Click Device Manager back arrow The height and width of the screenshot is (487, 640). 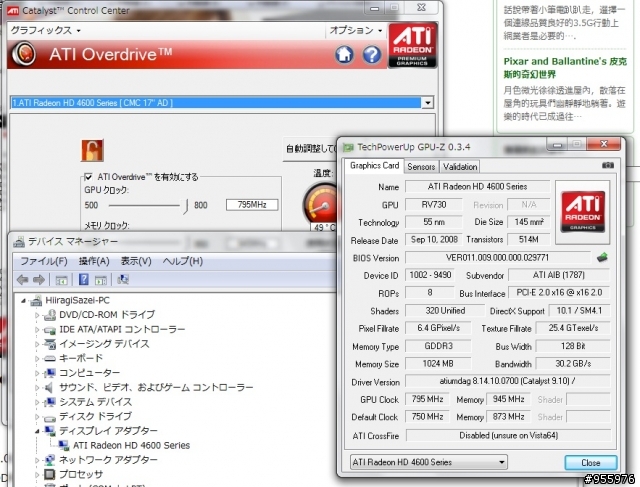(22, 280)
